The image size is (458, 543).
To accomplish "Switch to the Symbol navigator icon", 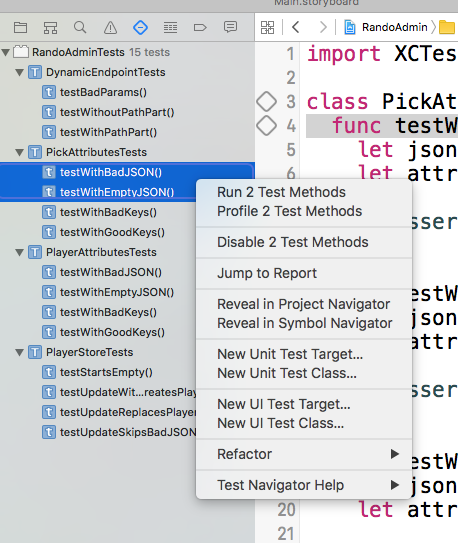I will pyautogui.click(x=51, y=27).
